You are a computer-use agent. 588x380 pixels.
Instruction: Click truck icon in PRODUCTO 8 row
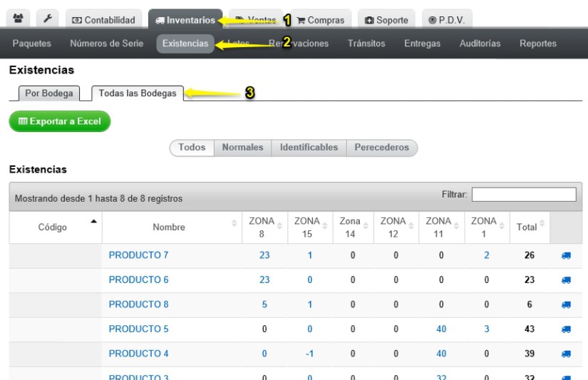[566, 304]
